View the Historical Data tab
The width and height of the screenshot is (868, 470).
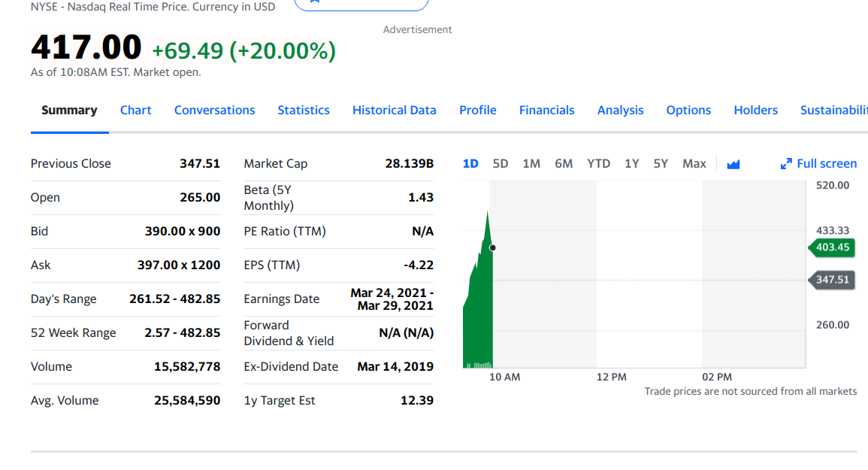394,111
